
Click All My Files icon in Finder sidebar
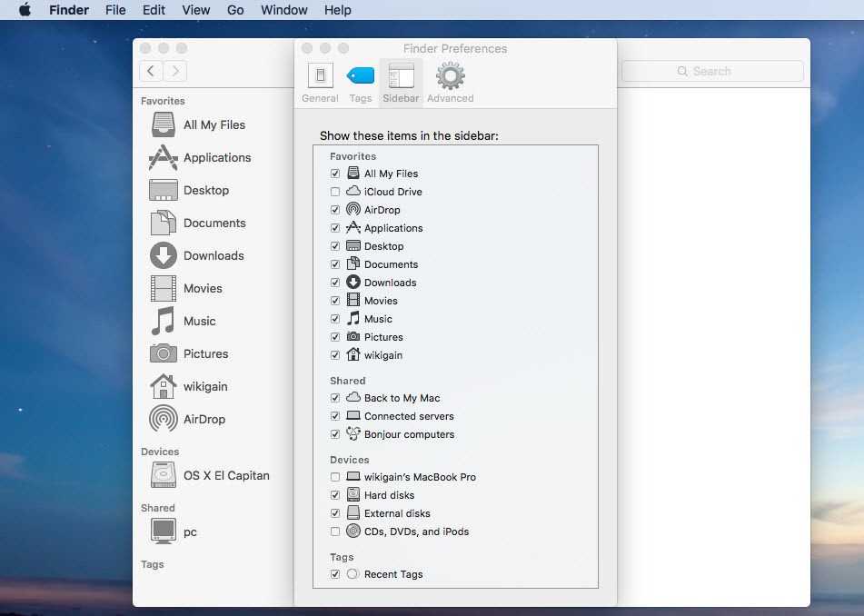click(x=164, y=124)
